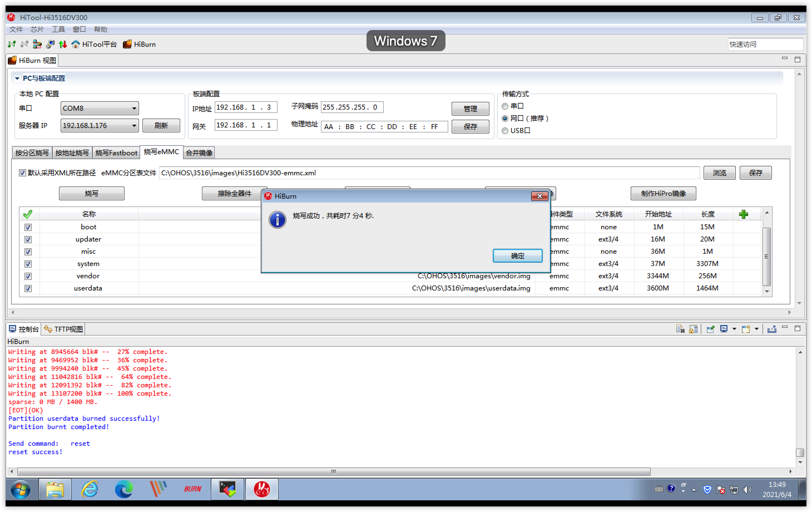Viewport: 812px width, 512px height.
Task: Click the console horizontal scrollbar
Action: pyautogui.click(x=334, y=471)
